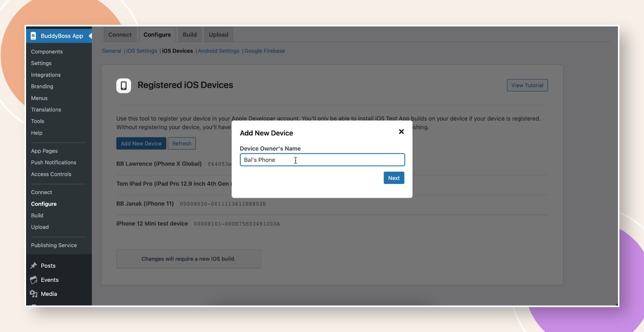The width and height of the screenshot is (644, 332).
Task: Select the iPhone 12 Mini test device
Action: tap(152, 223)
